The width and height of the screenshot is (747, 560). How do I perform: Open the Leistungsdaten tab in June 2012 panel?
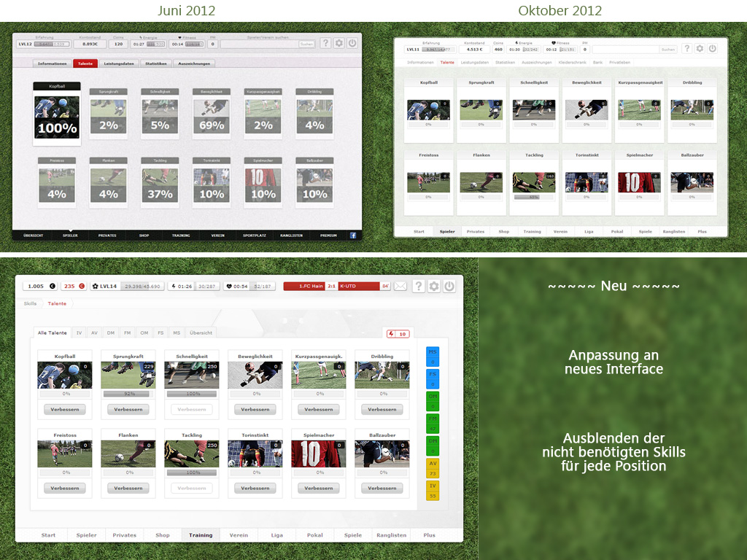pos(118,63)
